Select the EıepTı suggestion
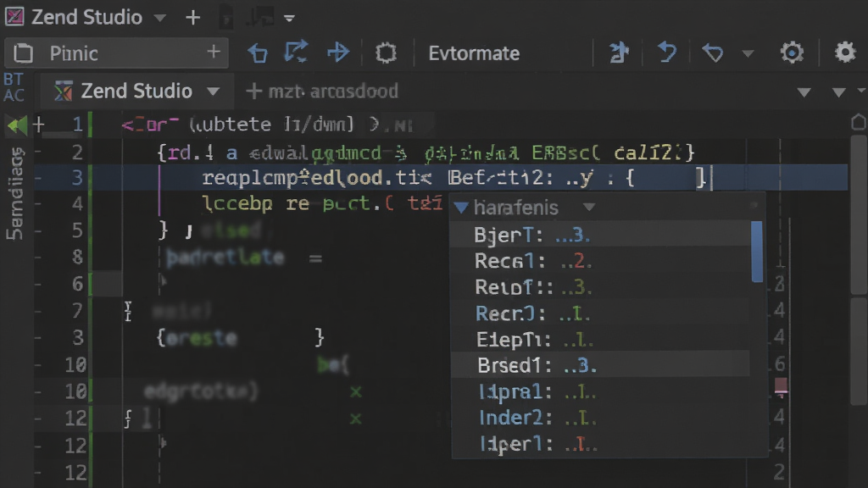Image resolution: width=868 pixels, height=488 pixels. coord(601,339)
